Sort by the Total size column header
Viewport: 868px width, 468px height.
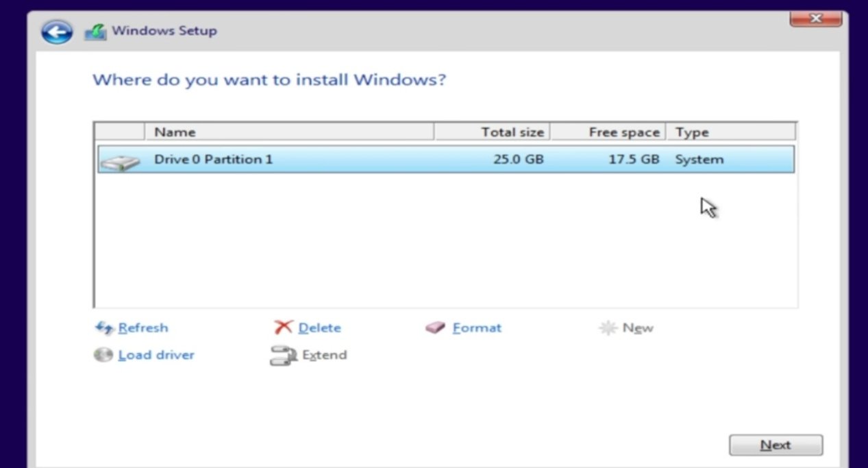(492, 132)
